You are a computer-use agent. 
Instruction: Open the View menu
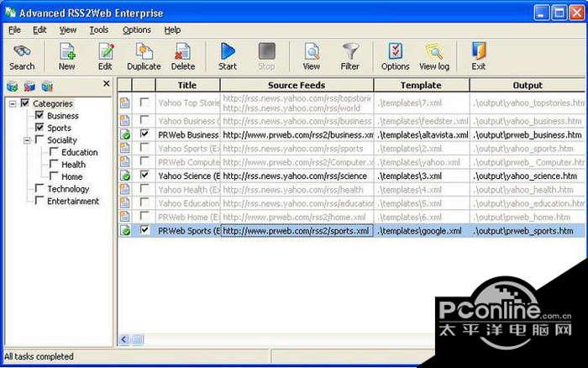68,29
